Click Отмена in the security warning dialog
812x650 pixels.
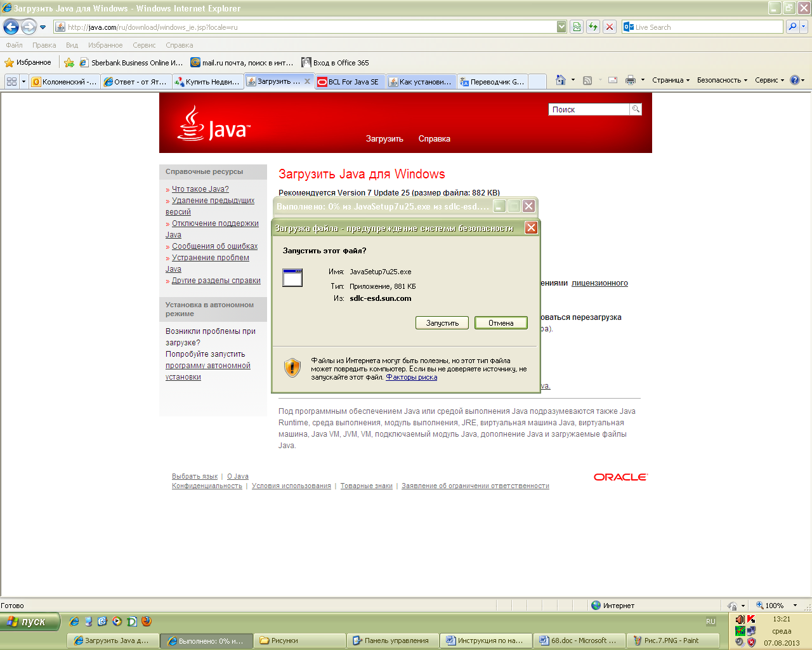point(501,323)
